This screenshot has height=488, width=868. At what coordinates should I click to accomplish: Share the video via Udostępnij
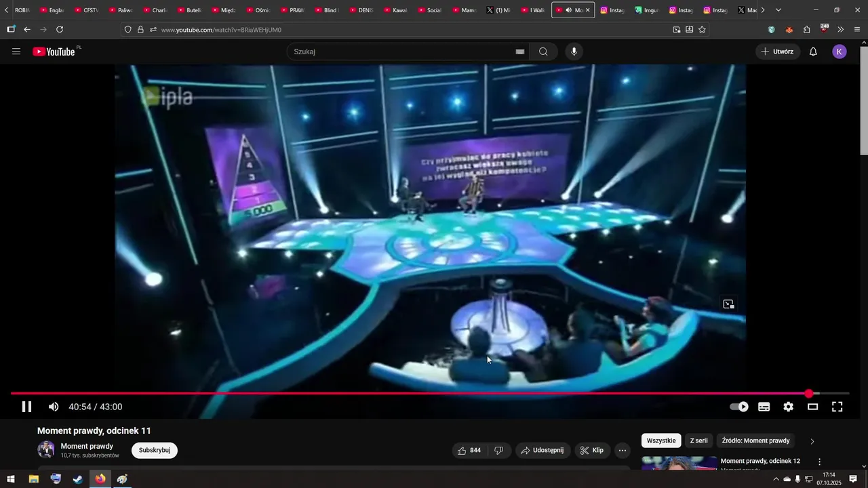[x=542, y=450]
